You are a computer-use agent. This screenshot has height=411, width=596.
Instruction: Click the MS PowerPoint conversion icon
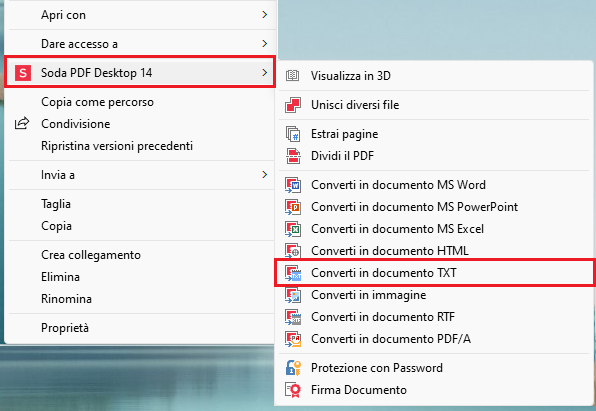[x=293, y=207]
